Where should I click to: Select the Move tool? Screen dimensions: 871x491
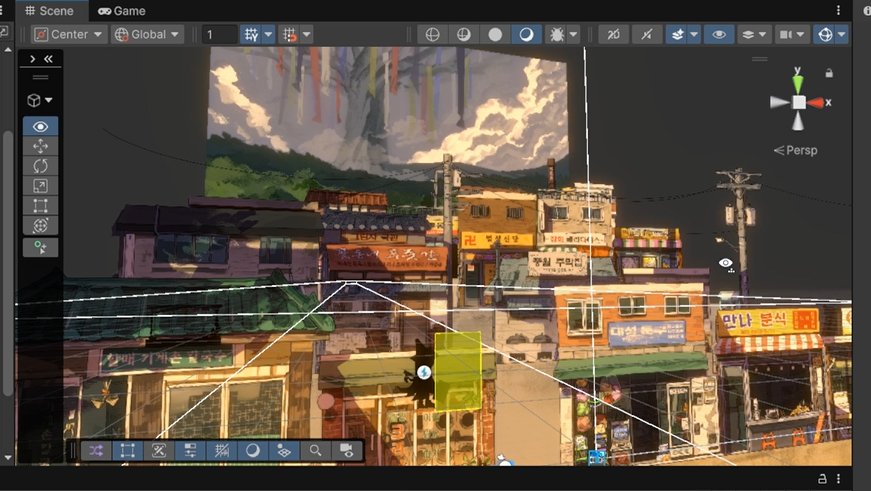[41, 146]
